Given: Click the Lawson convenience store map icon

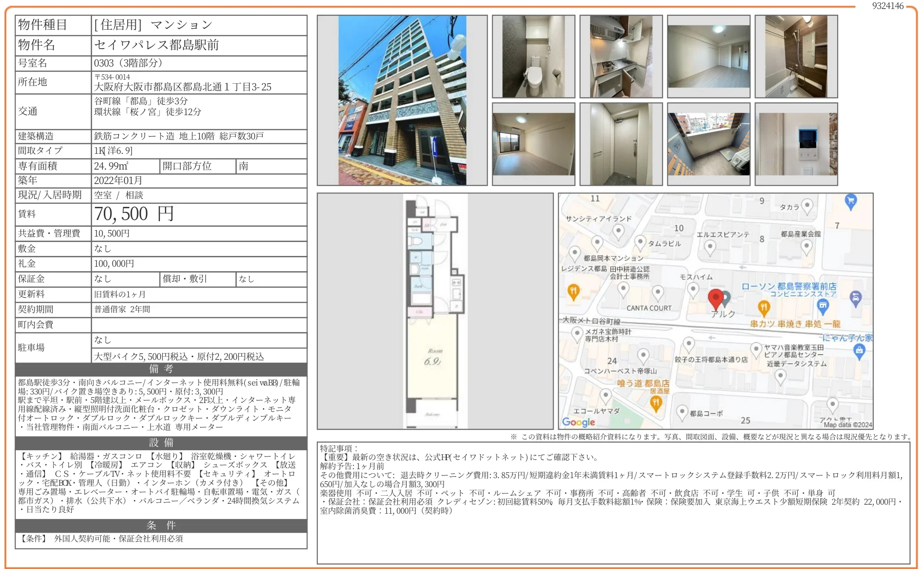Looking at the screenshot, I should (x=822, y=307).
